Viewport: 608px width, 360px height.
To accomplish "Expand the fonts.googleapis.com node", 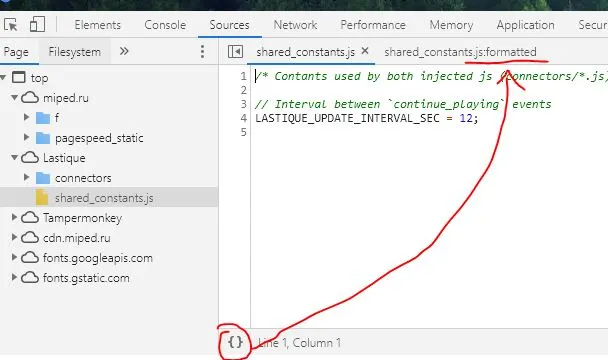I will [x=14, y=257].
